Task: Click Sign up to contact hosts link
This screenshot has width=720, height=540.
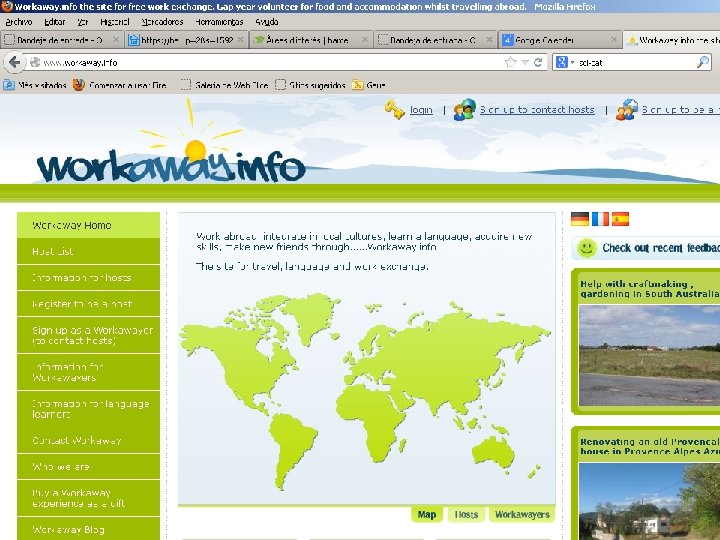Action: pyautogui.click(x=537, y=110)
